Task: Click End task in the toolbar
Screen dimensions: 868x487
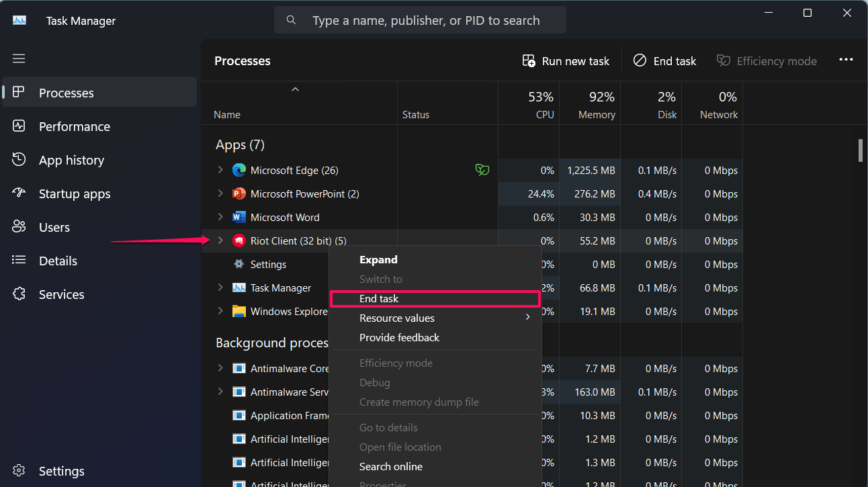Action: (665, 60)
